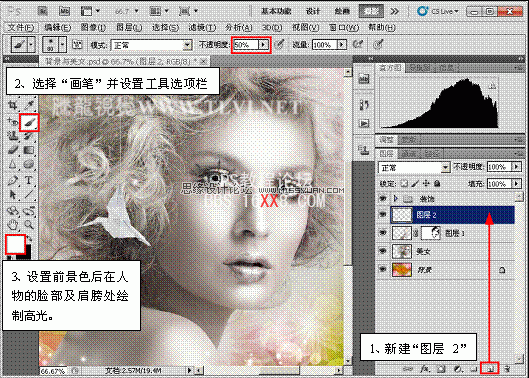529x378 pixels.
Task: Open the 编辑(E) menu
Action: point(58,27)
